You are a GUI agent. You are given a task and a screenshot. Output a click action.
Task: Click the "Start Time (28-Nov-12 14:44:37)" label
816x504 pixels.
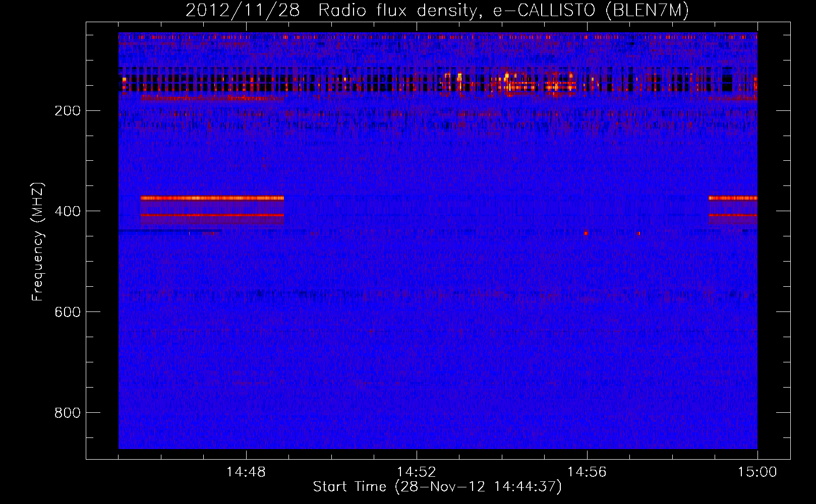437,487
